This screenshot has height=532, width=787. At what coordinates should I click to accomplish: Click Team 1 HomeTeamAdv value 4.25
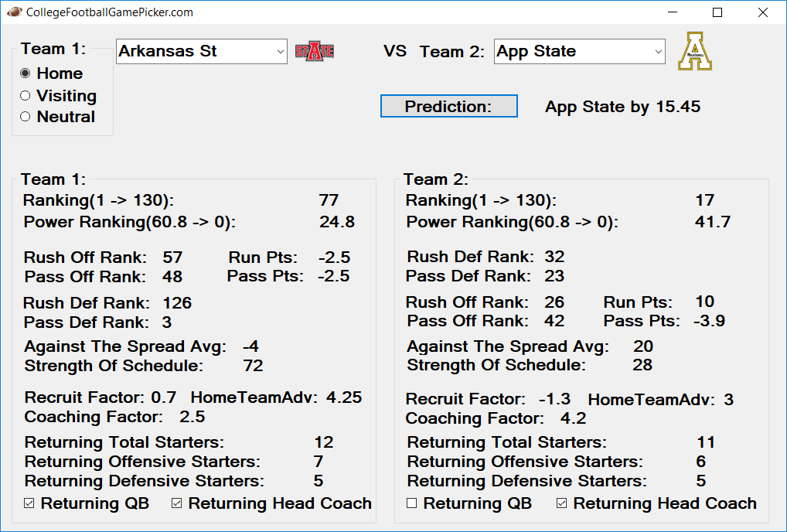[x=344, y=397]
